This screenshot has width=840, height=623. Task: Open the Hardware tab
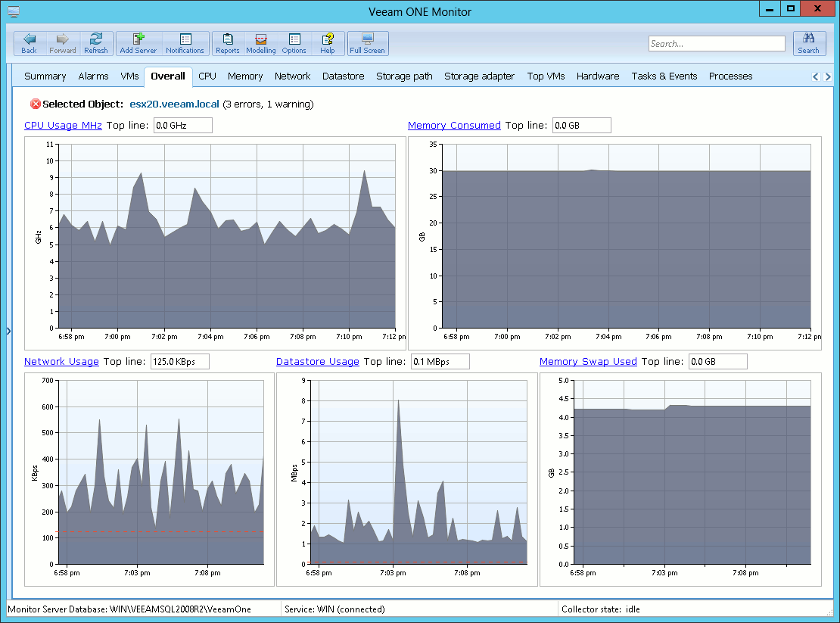(x=598, y=76)
